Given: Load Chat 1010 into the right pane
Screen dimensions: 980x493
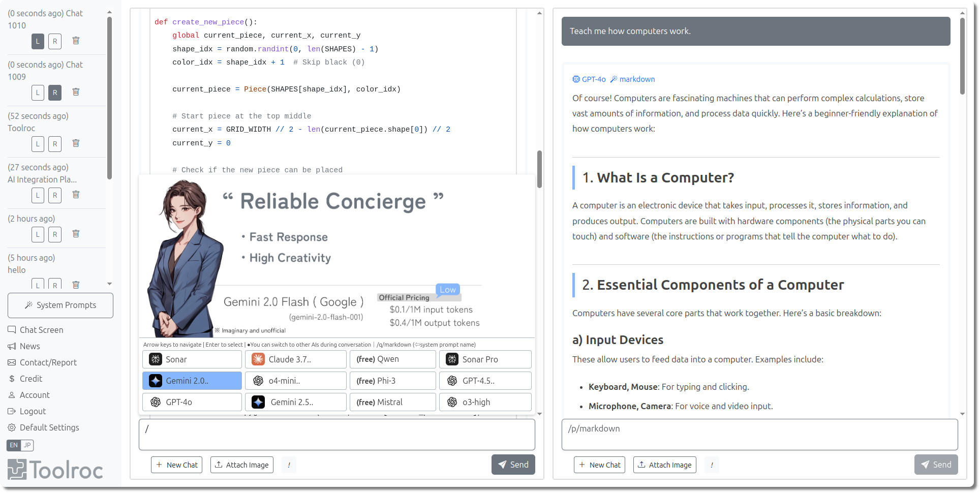Looking at the screenshot, I should click(55, 41).
